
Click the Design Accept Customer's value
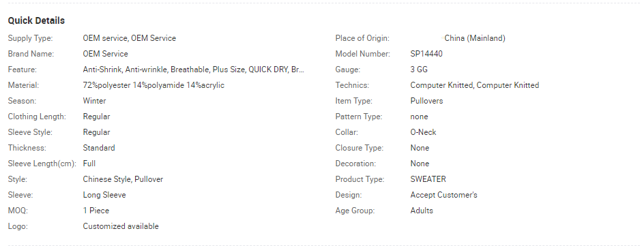point(443,195)
